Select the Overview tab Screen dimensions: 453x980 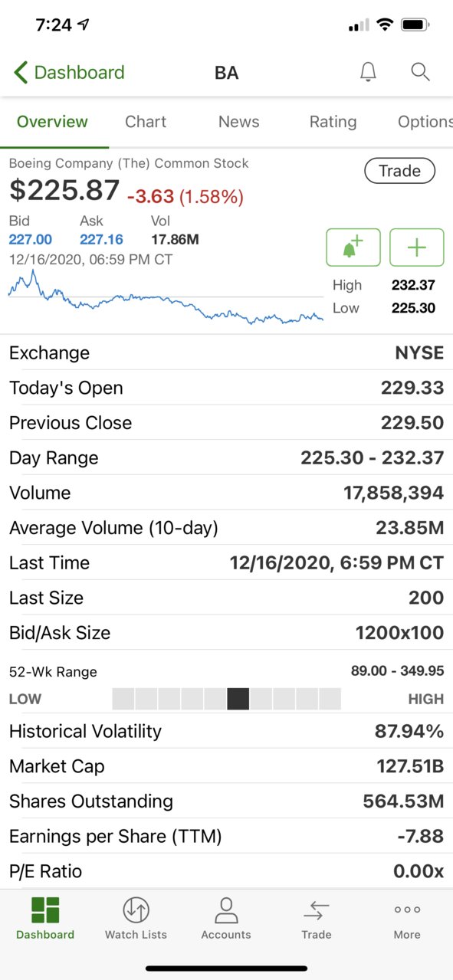click(52, 122)
